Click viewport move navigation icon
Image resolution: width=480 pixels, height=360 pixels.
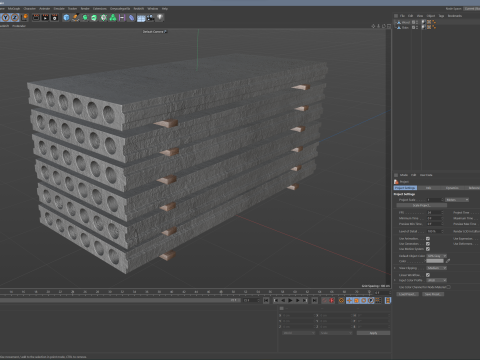click(373, 26)
